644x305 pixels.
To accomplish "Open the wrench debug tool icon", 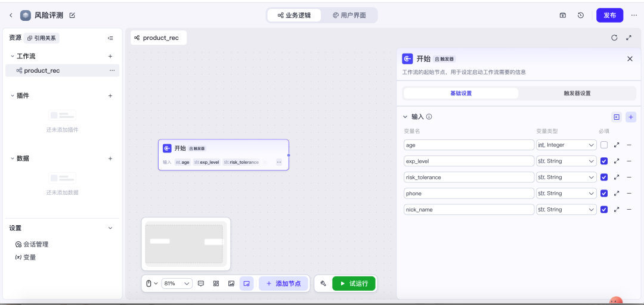I will (323, 283).
